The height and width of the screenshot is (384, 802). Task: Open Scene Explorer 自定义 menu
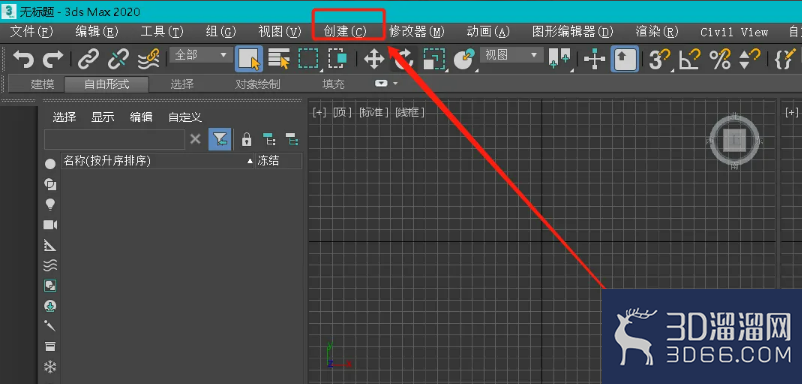point(185,117)
